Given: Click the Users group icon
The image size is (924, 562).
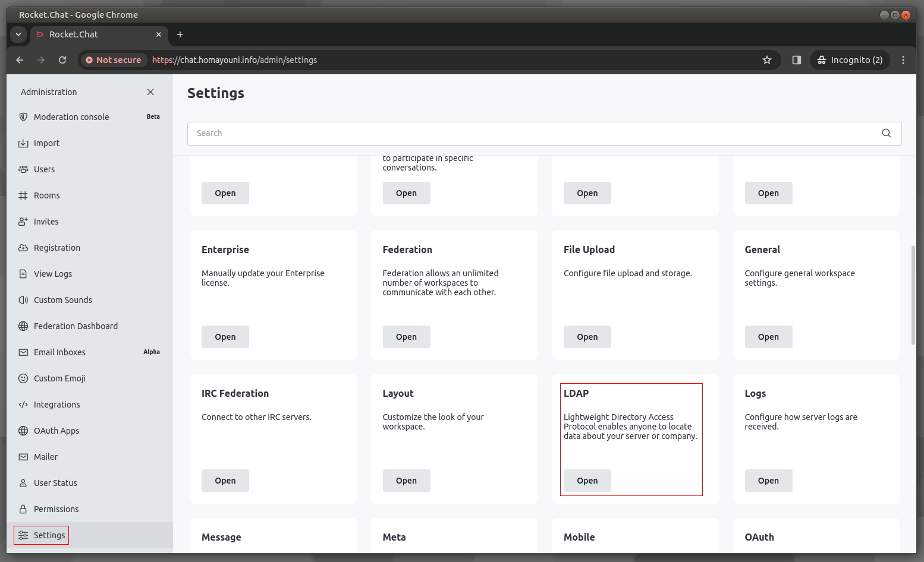Looking at the screenshot, I should coord(23,169).
